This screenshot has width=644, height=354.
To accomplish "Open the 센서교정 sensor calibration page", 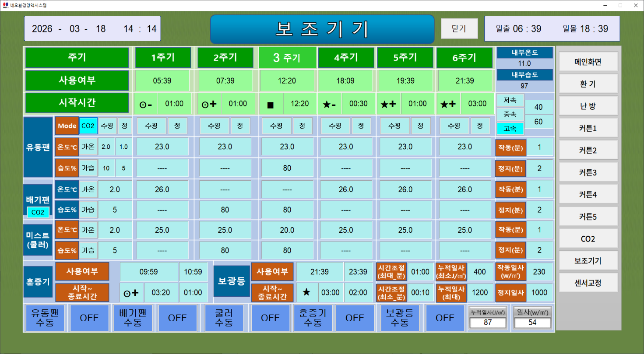I will tap(588, 283).
